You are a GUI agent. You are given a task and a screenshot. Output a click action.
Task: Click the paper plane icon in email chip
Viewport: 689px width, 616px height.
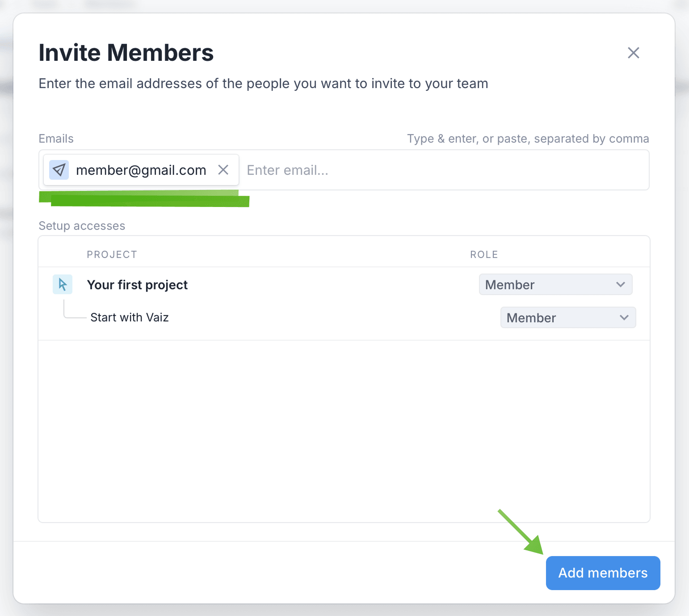[59, 170]
